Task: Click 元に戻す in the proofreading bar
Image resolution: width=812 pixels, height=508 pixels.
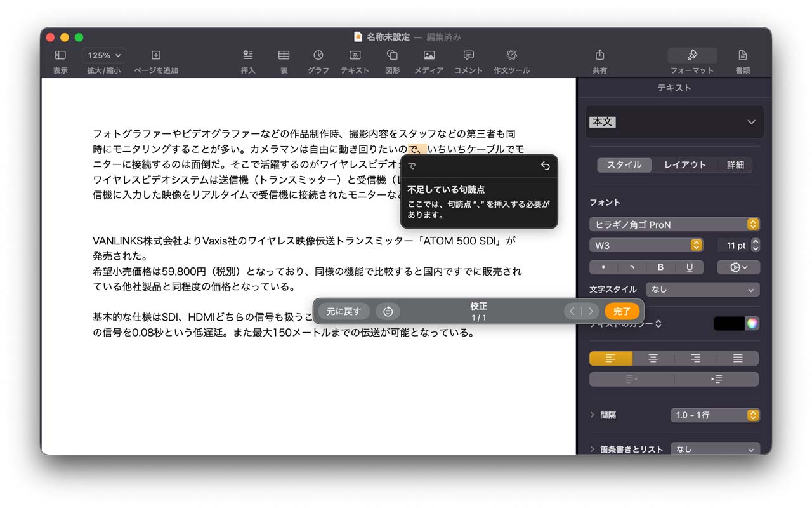Action: [341, 311]
